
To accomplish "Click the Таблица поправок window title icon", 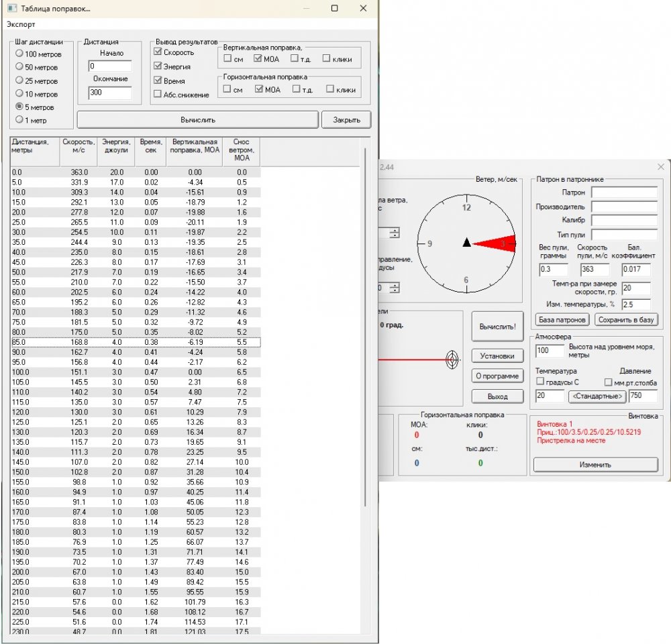I will (x=12, y=8).
